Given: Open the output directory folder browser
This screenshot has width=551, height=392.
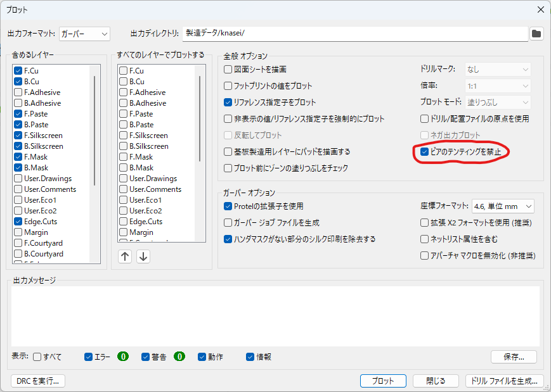Looking at the screenshot, I should (x=536, y=34).
